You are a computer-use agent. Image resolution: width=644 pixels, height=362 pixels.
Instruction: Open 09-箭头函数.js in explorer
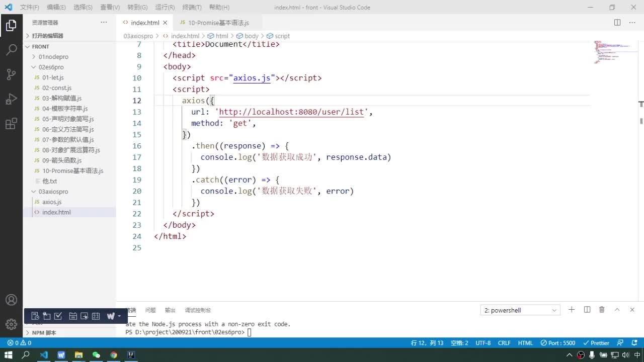tap(69, 160)
